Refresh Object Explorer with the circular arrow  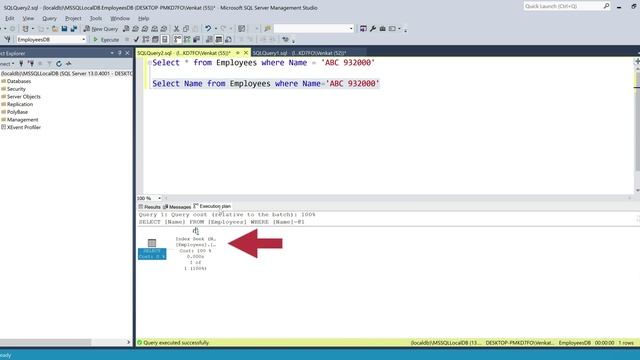click(x=59, y=64)
